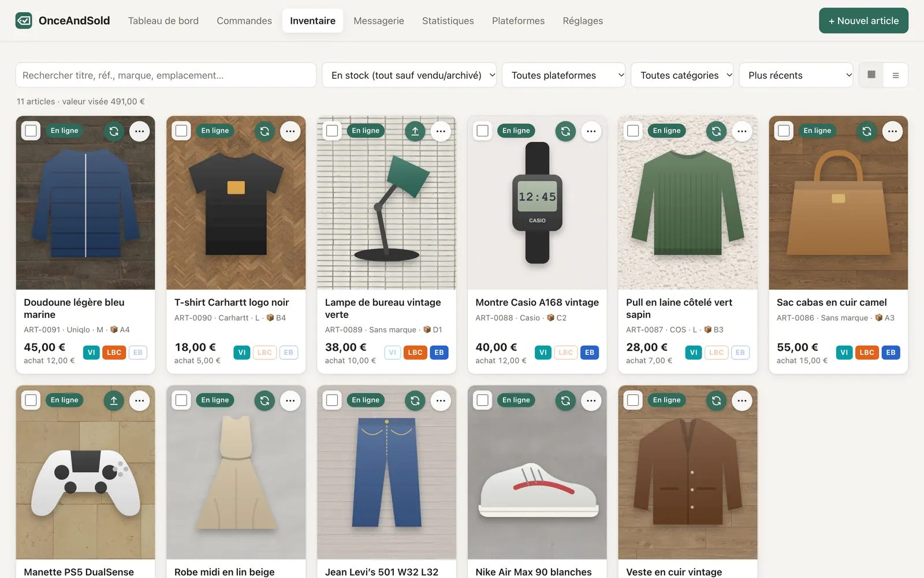The height and width of the screenshot is (578, 924).
Task: Open the Toutes catégories filter
Action: click(682, 75)
